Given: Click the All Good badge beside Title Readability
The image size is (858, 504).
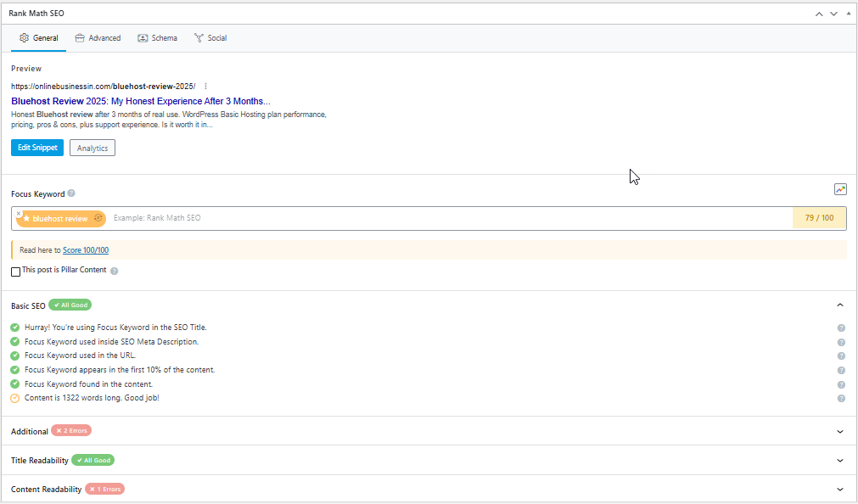Looking at the screenshot, I should (x=93, y=460).
